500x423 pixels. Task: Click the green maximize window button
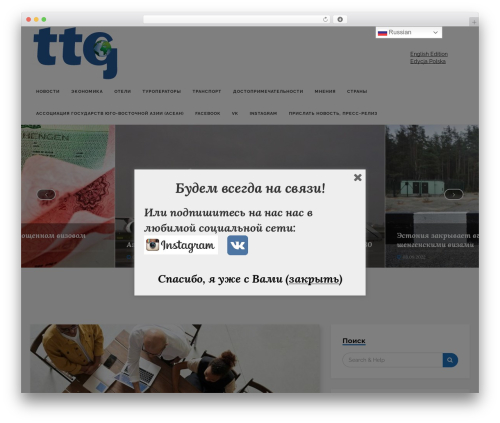point(44,19)
